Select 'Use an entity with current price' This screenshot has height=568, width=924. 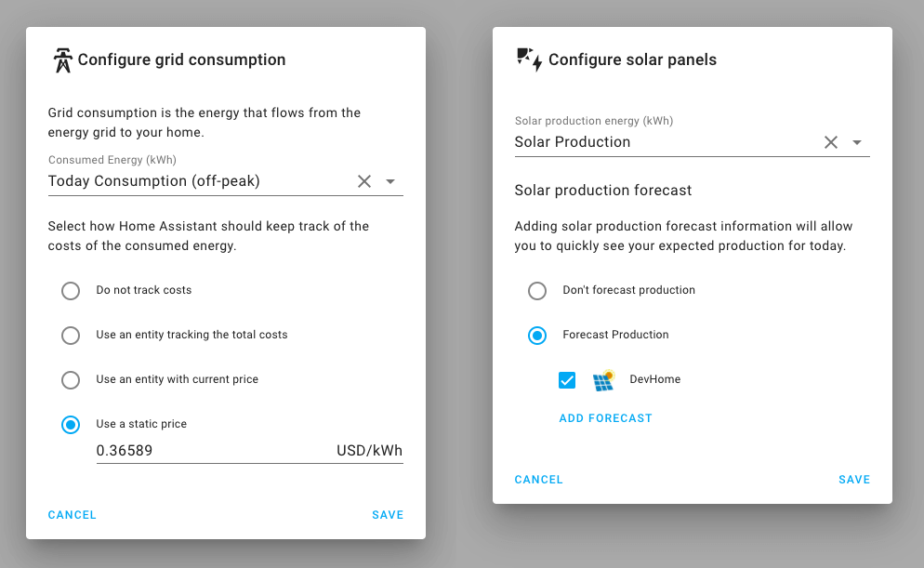[71, 380]
